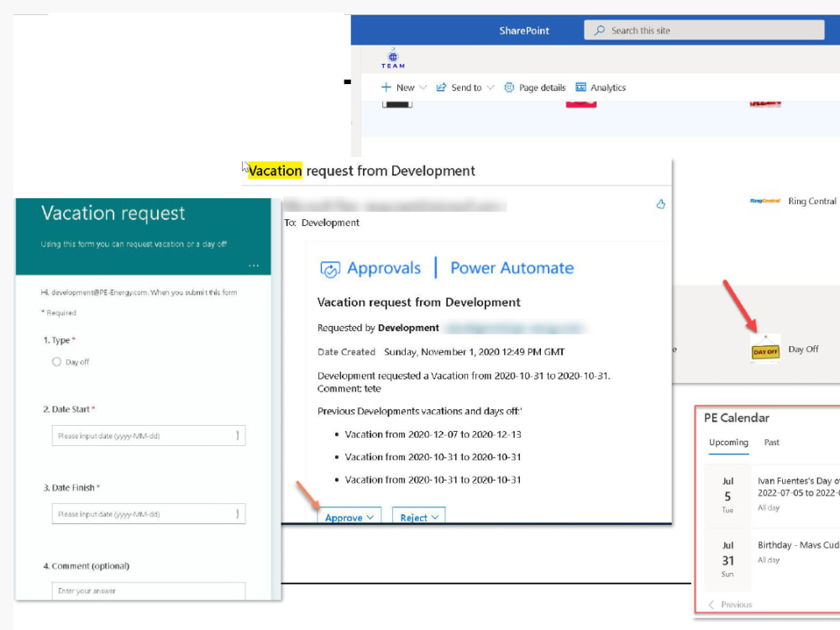Expand the Send to chevron

(491, 87)
